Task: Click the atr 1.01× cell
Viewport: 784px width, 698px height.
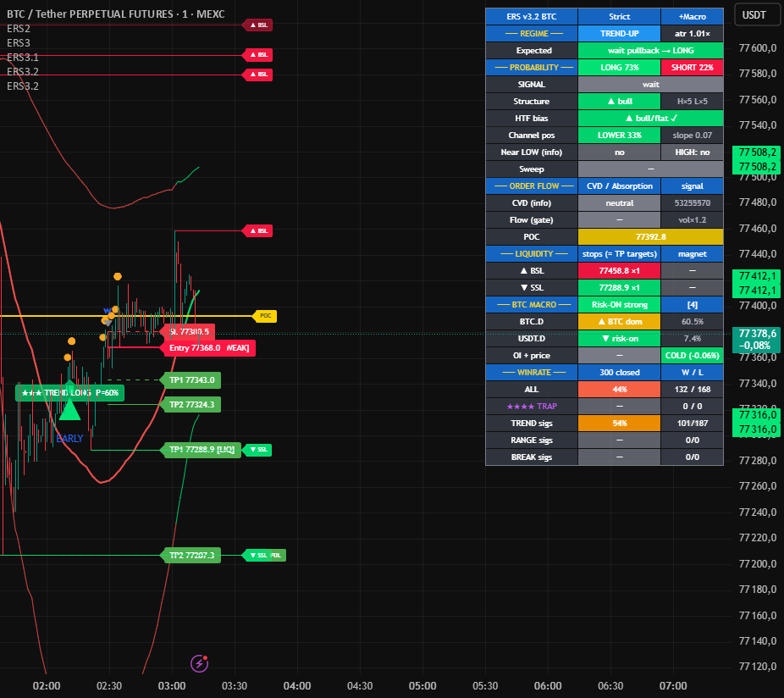Action: point(693,34)
